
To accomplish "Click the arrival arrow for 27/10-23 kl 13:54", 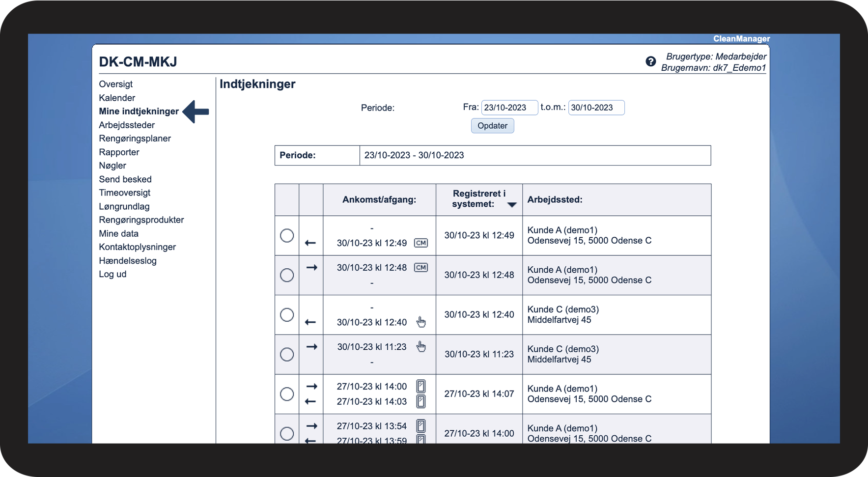I will [312, 426].
